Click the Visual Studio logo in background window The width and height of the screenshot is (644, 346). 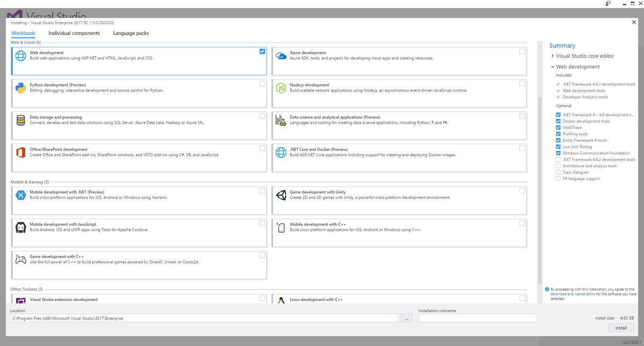click(x=14, y=15)
